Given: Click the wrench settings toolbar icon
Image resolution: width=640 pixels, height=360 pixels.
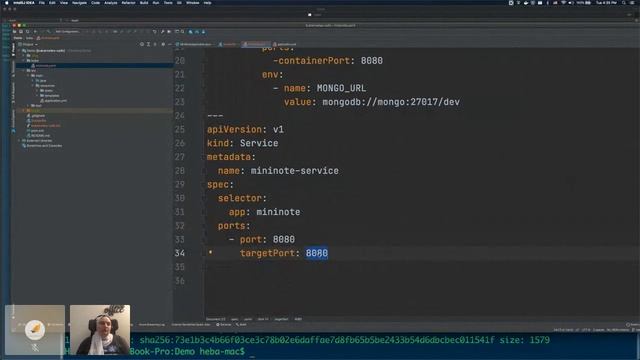Looking at the screenshot, I should [162, 31].
